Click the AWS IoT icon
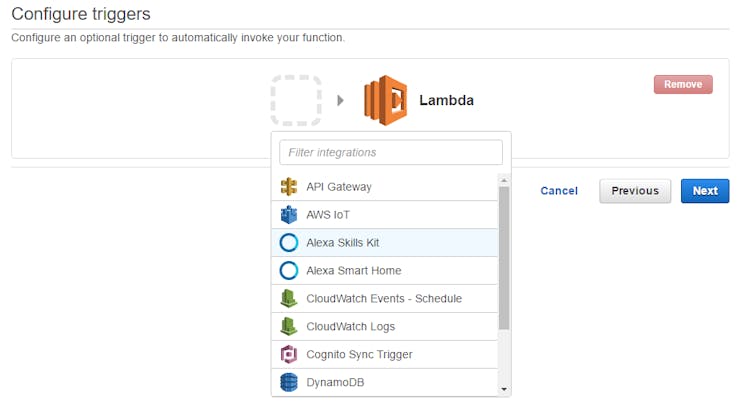This screenshot has width=740, height=411. click(x=289, y=215)
